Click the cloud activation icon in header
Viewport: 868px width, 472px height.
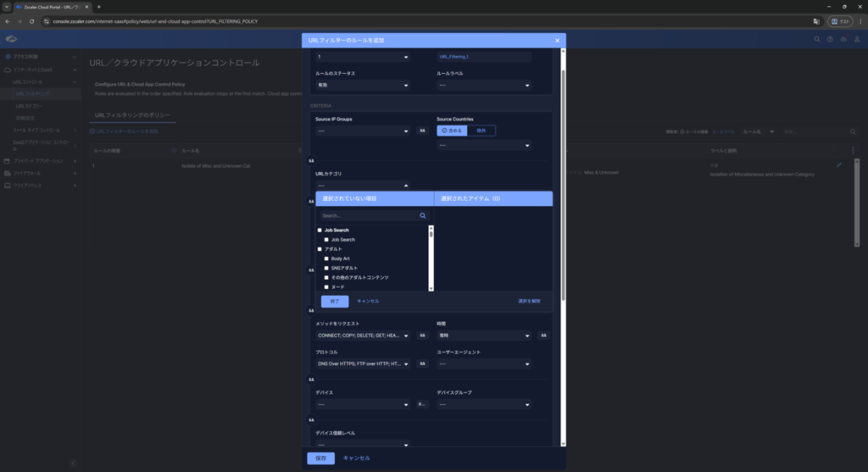point(843,39)
